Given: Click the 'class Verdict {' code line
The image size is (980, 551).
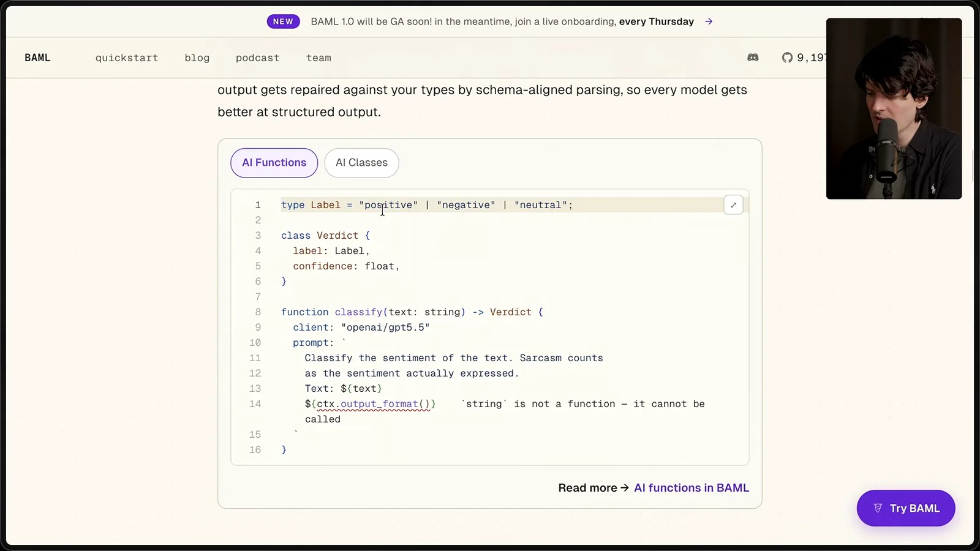Looking at the screenshot, I should 325,236.
